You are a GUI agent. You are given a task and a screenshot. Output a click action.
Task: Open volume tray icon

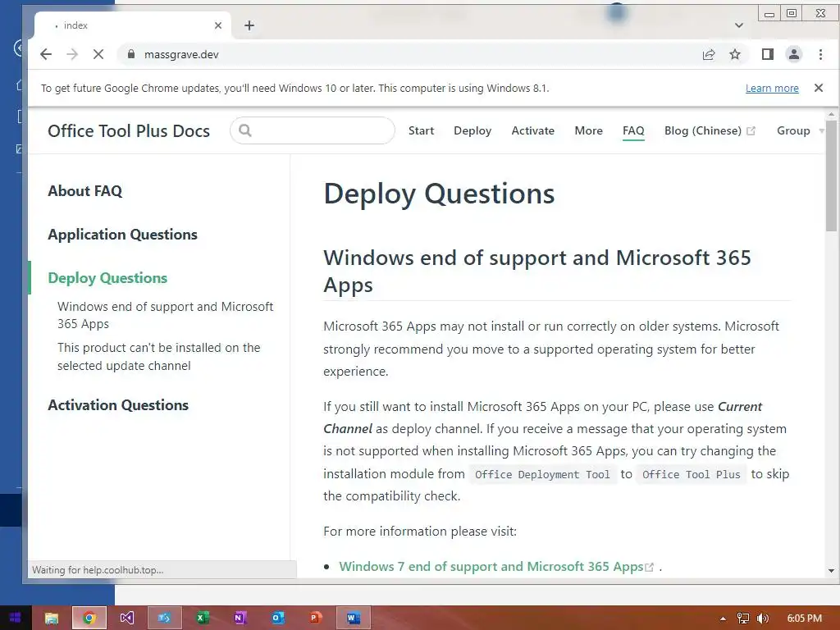[762, 619]
